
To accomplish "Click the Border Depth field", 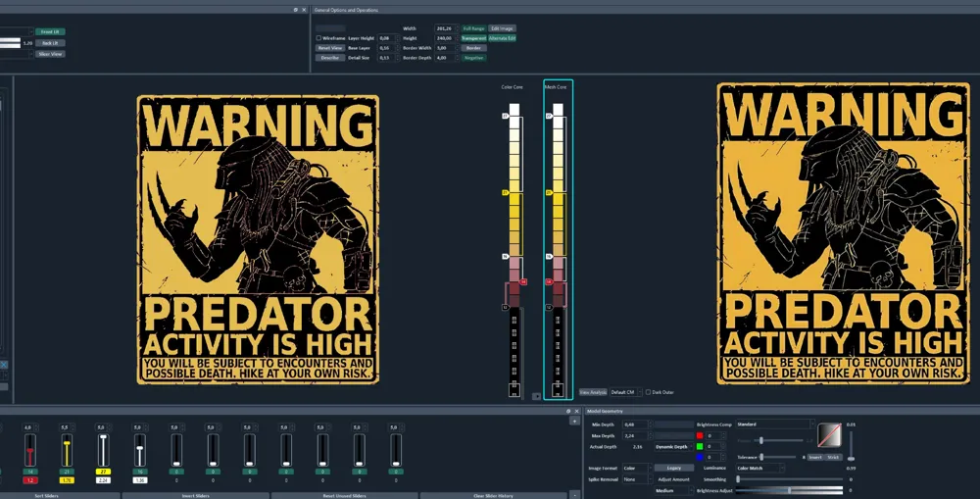I will [445, 58].
